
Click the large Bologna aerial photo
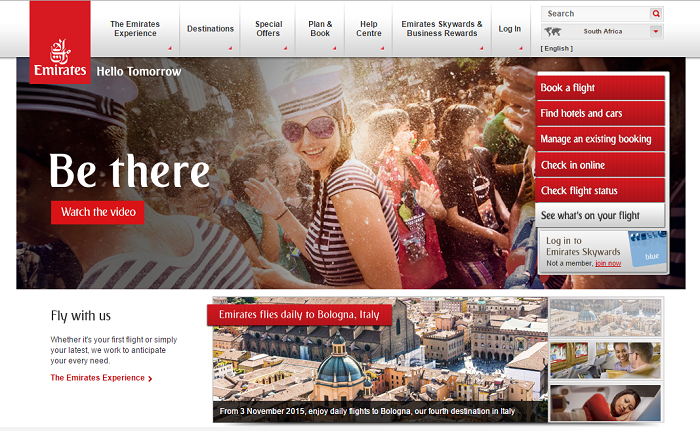[x=380, y=360]
